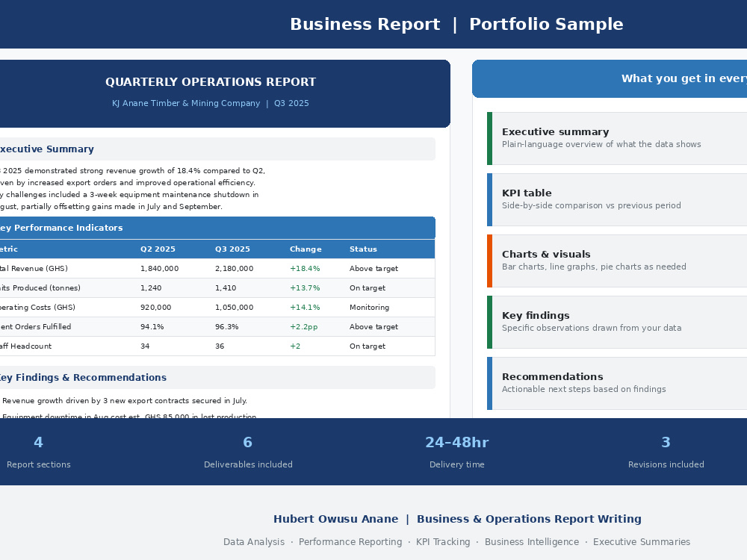Click the Key Findings & Recommendations header
This screenshot has height=560, width=747.
pos(217,378)
